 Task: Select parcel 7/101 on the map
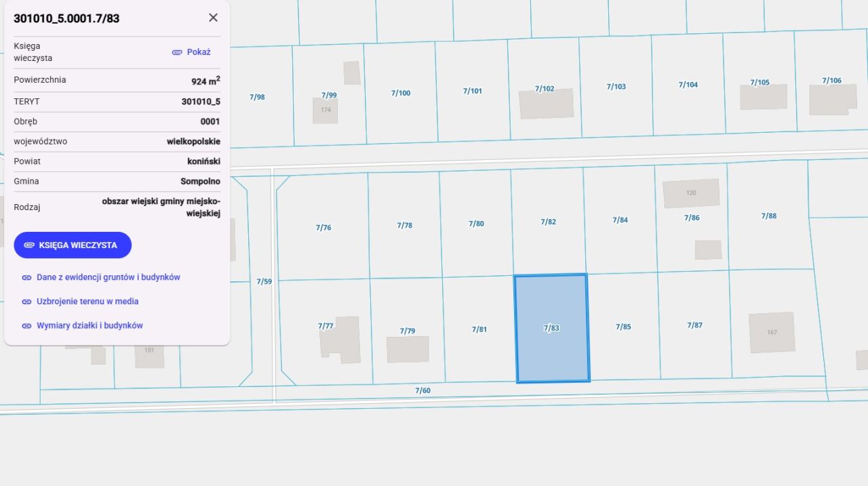pos(473,91)
